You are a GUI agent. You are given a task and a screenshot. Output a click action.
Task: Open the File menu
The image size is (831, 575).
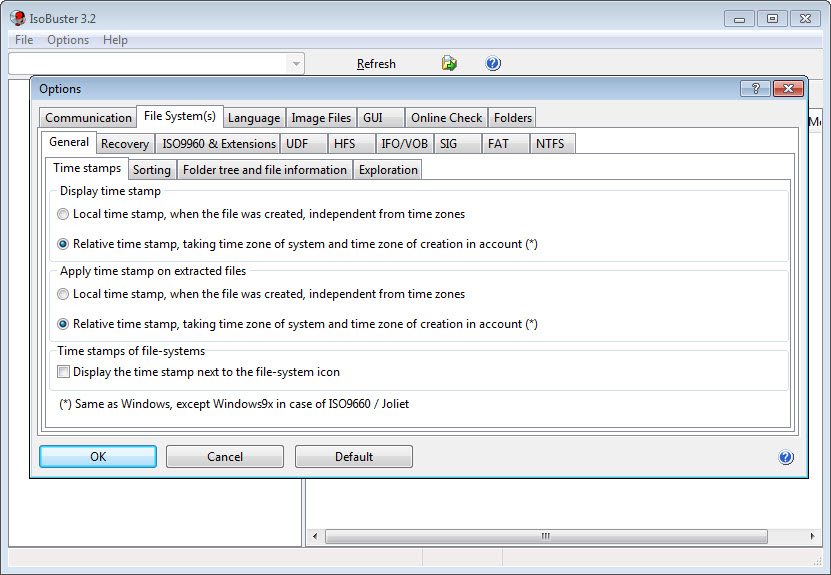pos(24,40)
